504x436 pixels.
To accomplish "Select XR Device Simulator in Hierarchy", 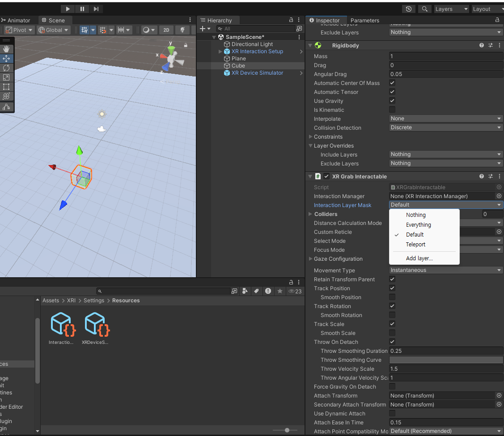I will (x=257, y=73).
